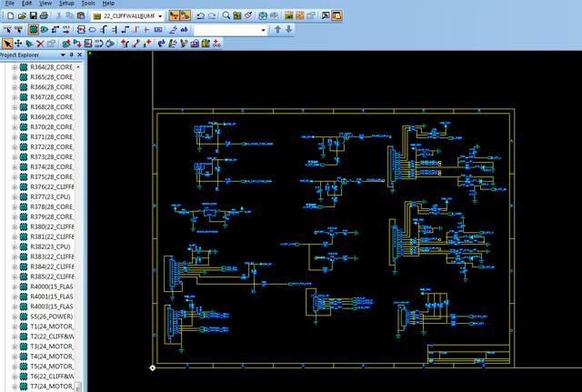Undo the last action

(x=201, y=15)
